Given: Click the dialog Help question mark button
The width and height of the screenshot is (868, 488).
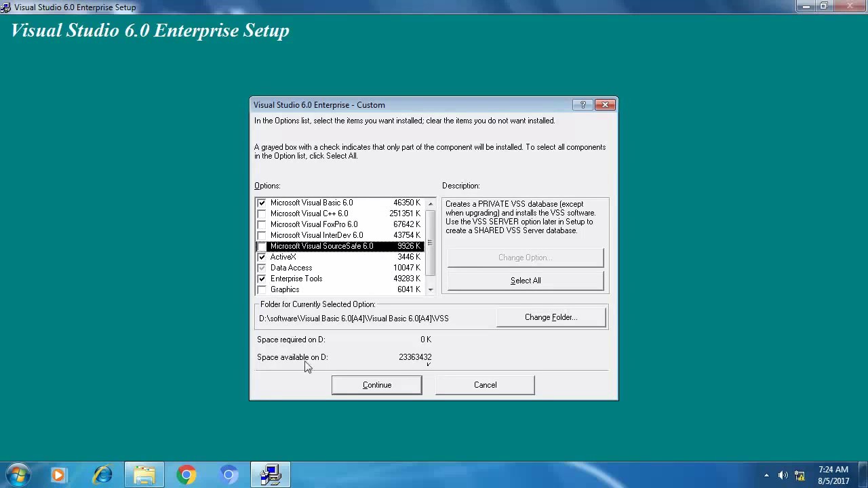Looking at the screenshot, I should click(x=583, y=105).
